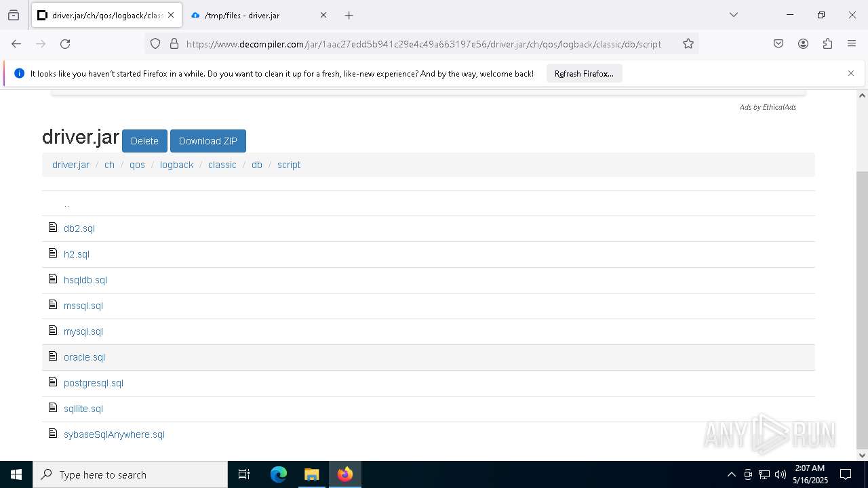Open the sqllite.sql file link
The height and width of the screenshot is (488, 868).
click(x=83, y=409)
